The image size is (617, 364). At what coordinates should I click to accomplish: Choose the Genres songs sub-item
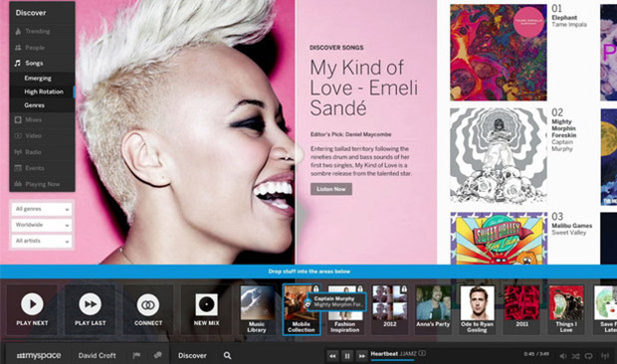click(42, 105)
